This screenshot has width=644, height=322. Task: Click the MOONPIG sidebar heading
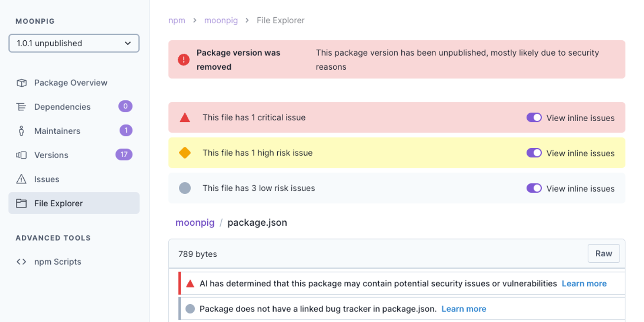(35, 21)
